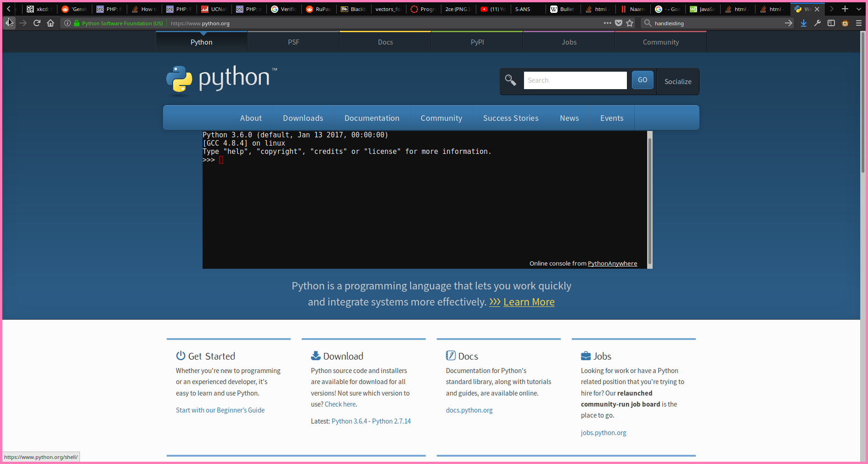Open the downloads arrow icon in toolbar
The width and height of the screenshot is (868, 464).
(x=804, y=23)
